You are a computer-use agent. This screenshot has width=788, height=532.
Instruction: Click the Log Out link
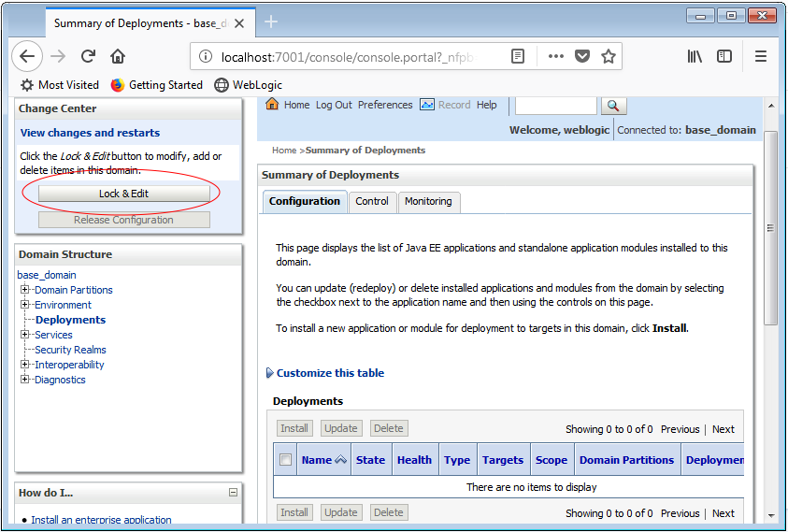click(x=335, y=105)
